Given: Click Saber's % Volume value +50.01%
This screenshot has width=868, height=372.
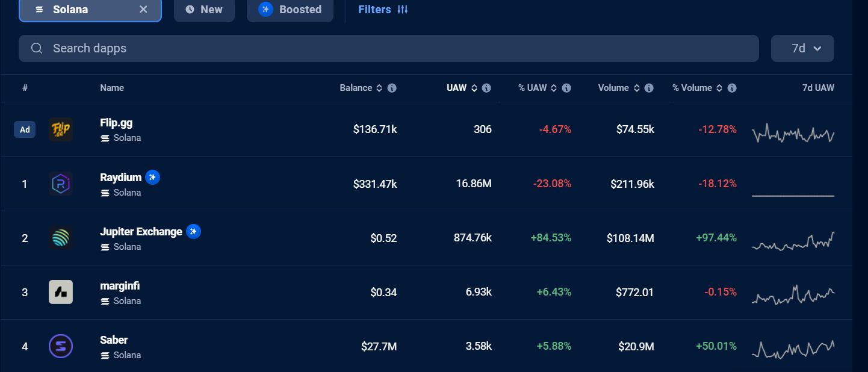Looking at the screenshot, I should pos(716,346).
